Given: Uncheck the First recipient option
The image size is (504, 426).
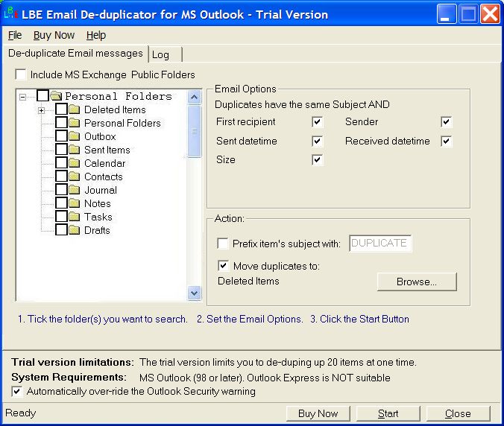Looking at the screenshot, I should click(x=318, y=122).
